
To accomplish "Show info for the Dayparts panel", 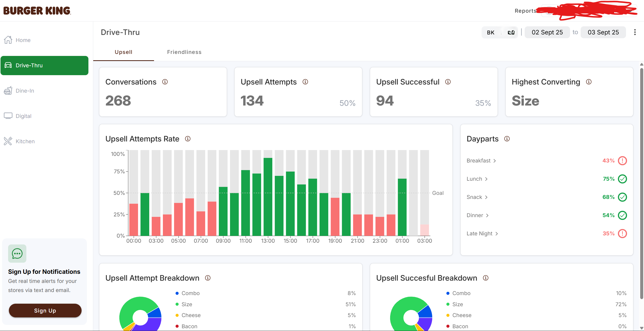I will pos(507,139).
